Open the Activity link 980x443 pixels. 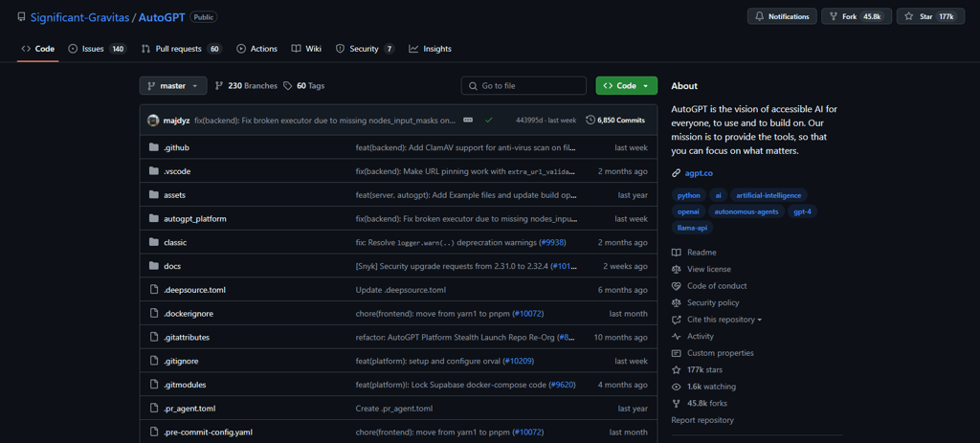[x=693, y=337]
